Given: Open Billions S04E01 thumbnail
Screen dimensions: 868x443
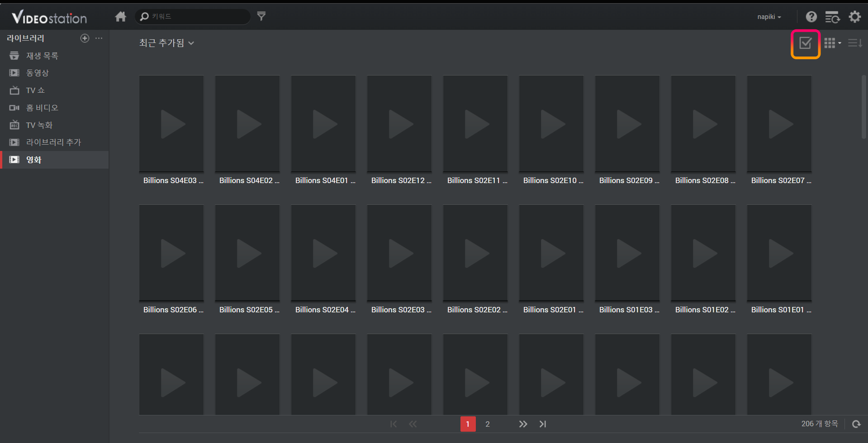Looking at the screenshot, I should coord(323,124).
